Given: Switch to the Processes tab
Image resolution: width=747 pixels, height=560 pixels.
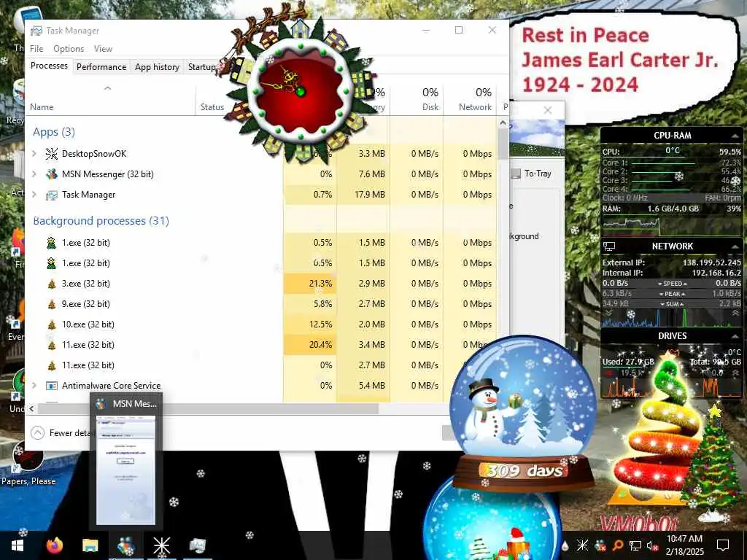Looking at the screenshot, I should pyautogui.click(x=49, y=66).
